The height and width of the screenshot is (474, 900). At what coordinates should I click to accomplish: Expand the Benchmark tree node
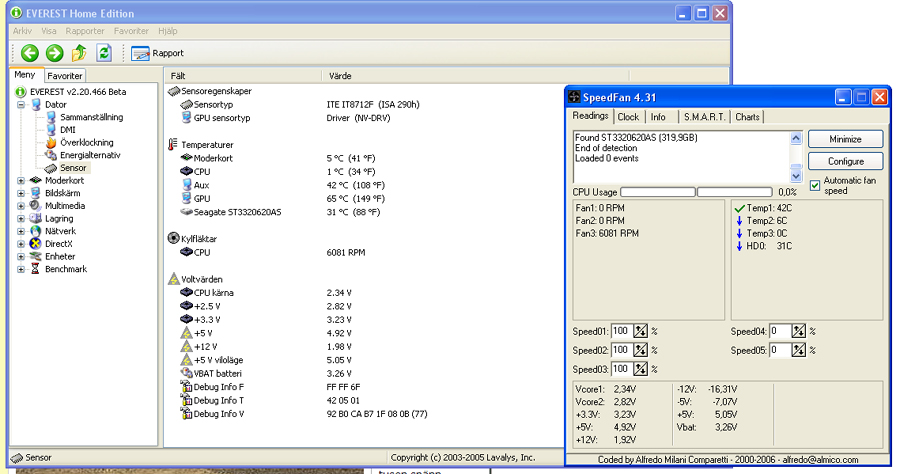(21, 269)
